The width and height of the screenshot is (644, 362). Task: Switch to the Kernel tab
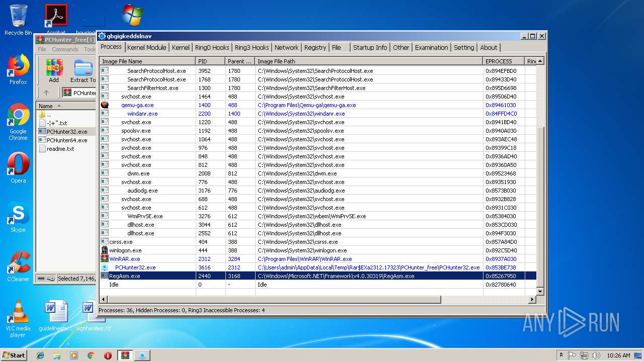click(181, 47)
